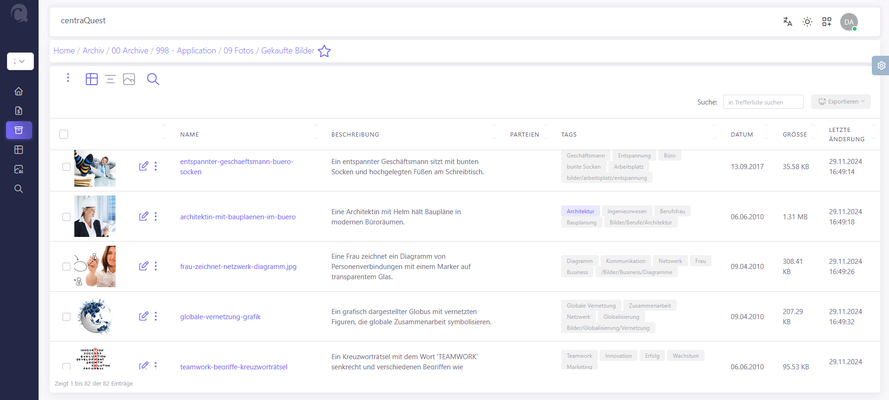Switch to table view in the toolbar
This screenshot has width=889, height=400.
click(92, 79)
